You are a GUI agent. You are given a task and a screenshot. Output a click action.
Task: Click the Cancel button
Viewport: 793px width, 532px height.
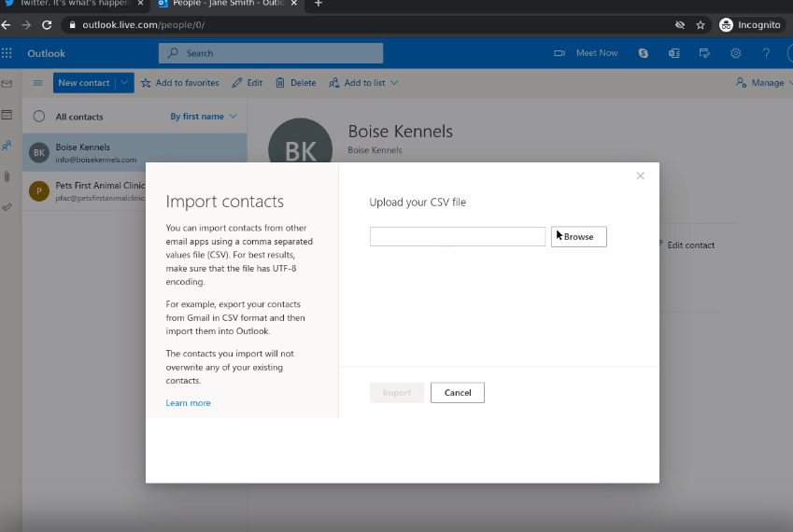tap(458, 393)
